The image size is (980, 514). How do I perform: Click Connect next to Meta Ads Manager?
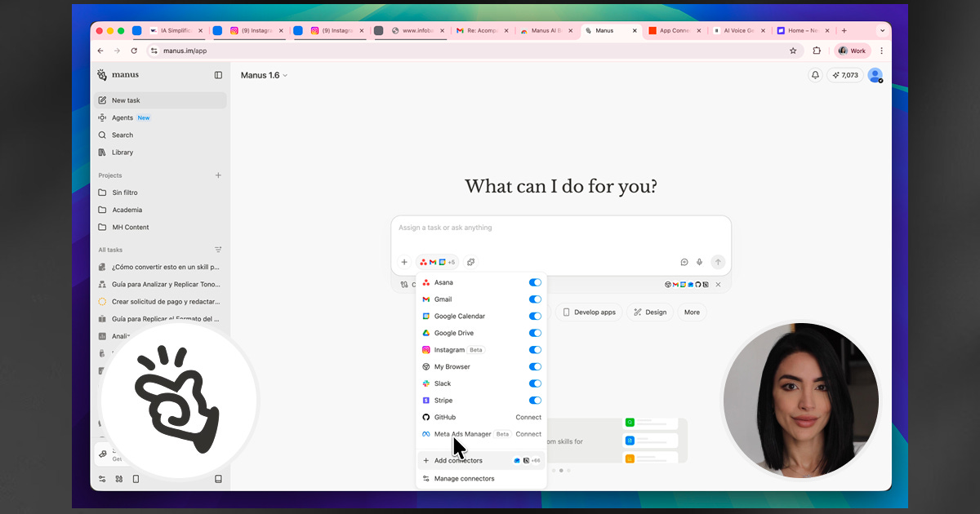(528, 434)
